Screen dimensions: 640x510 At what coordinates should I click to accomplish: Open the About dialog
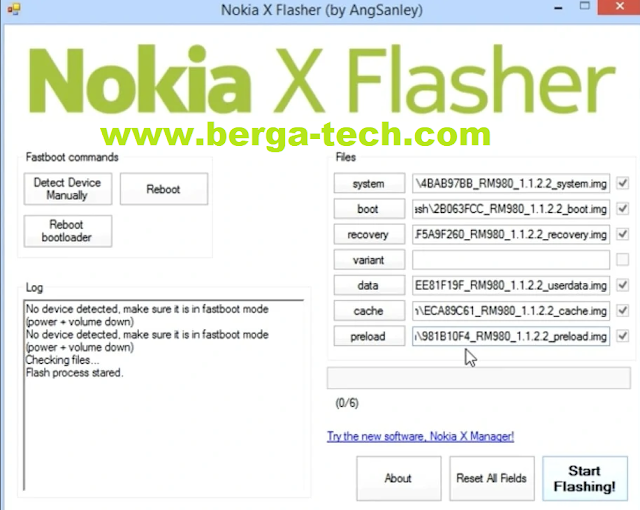point(399,478)
